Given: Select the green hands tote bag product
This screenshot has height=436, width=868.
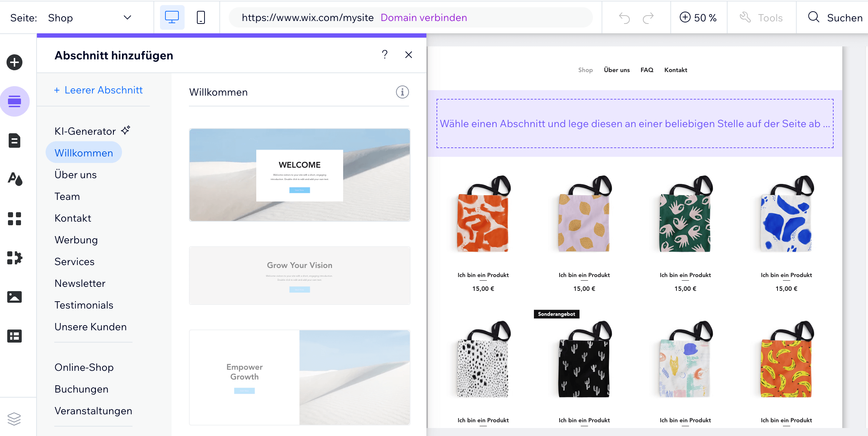Looking at the screenshot, I should (x=685, y=214).
